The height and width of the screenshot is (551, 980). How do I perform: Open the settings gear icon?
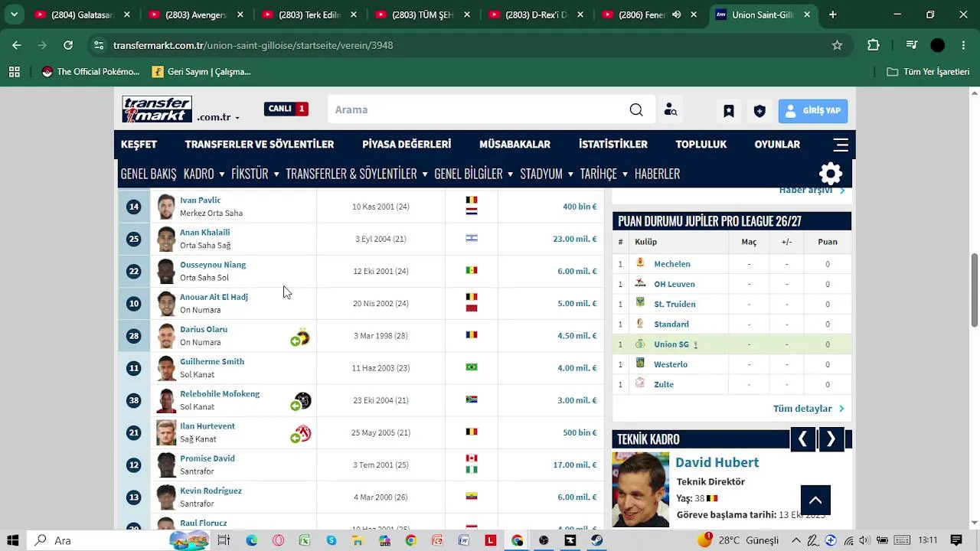(x=831, y=174)
